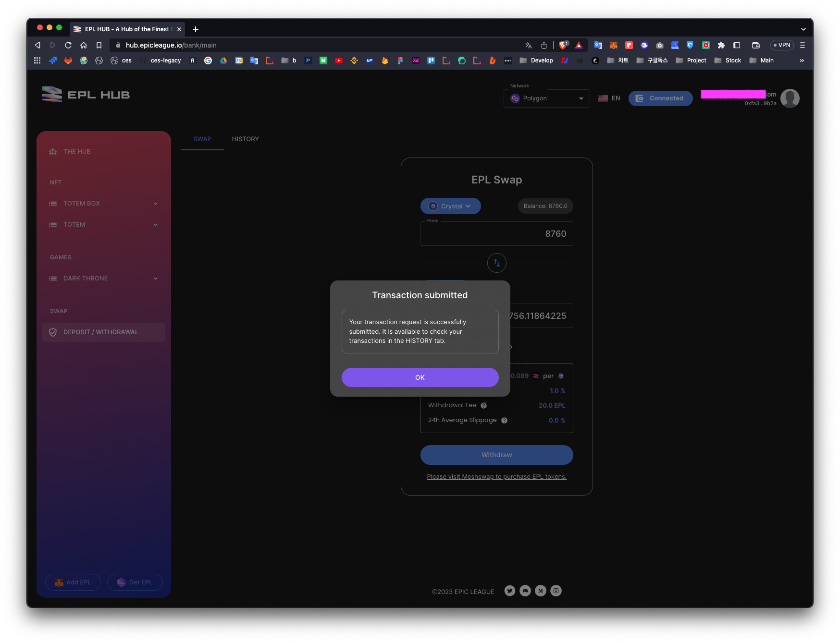Open the translate page icon in the address bar
Screen dimensions: 840x643
[x=529, y=45]
